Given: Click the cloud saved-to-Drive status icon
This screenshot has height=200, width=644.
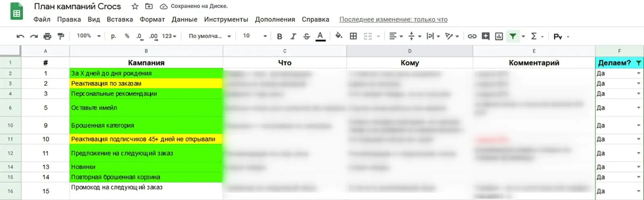Looking at the screenshot, I should click(163, 6).
